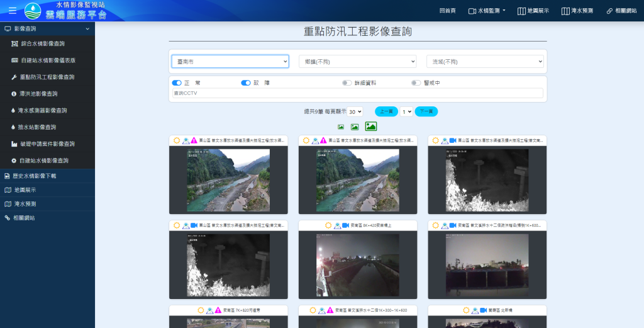The width and height of the screenshot is (644, 328).
Task: Collapse the 影像查詢 sidebar section chevron
Action: (87, 29)
